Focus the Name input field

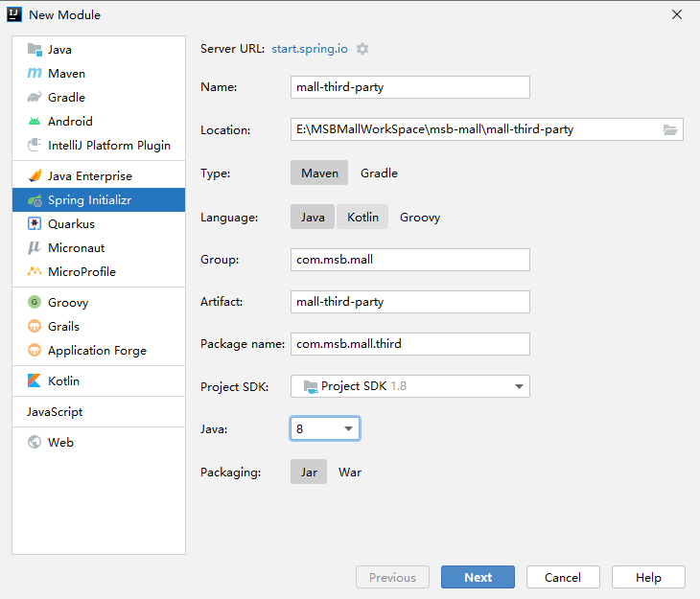pyautogui.click(x=410, y=87)
